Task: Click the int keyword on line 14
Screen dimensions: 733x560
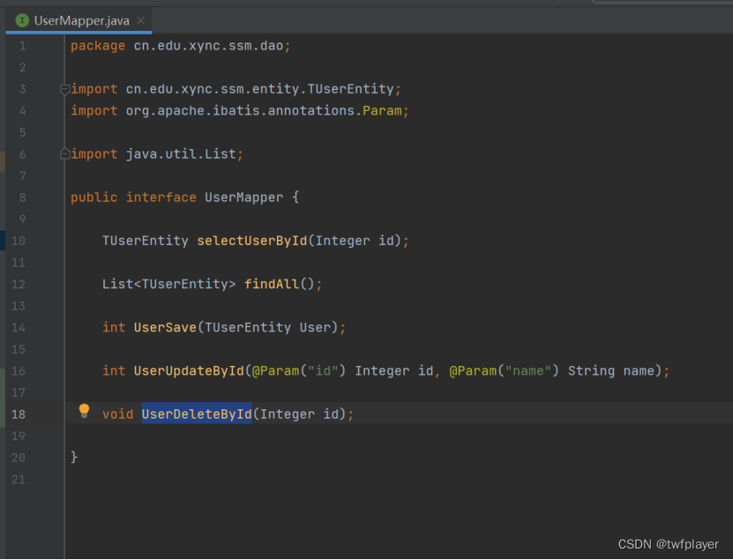Action: [x=114, y=327]
